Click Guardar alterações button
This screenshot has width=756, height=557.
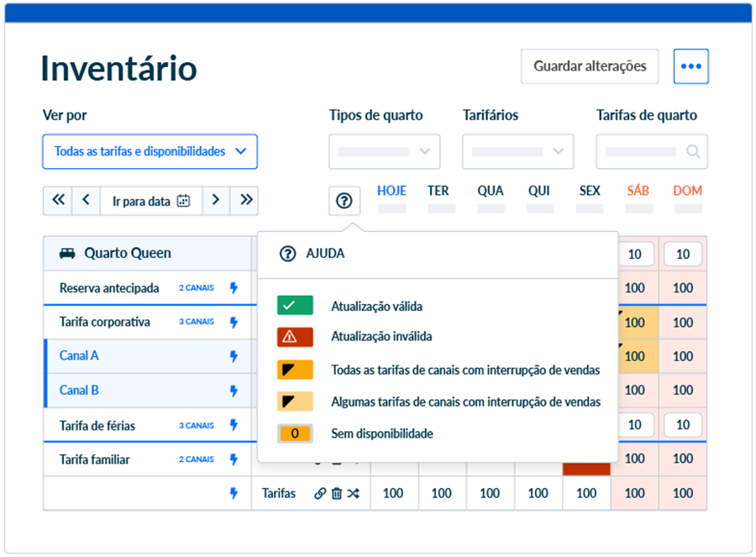pyautogui.click(x=590, y=66)
